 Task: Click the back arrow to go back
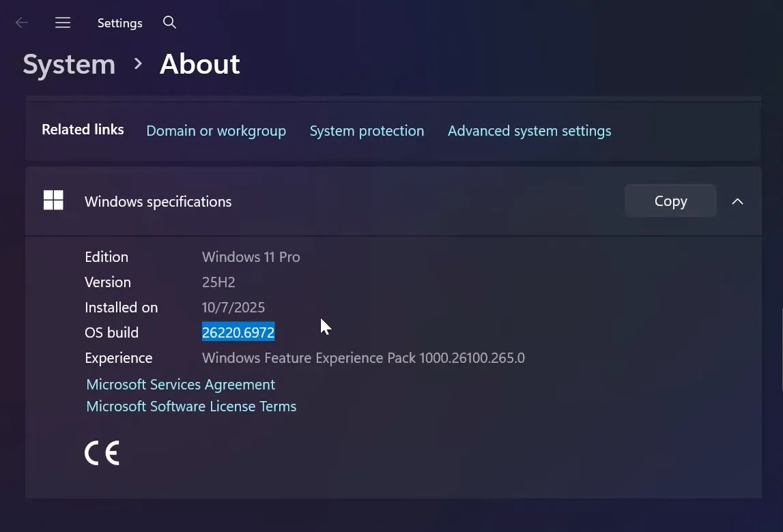21,23
